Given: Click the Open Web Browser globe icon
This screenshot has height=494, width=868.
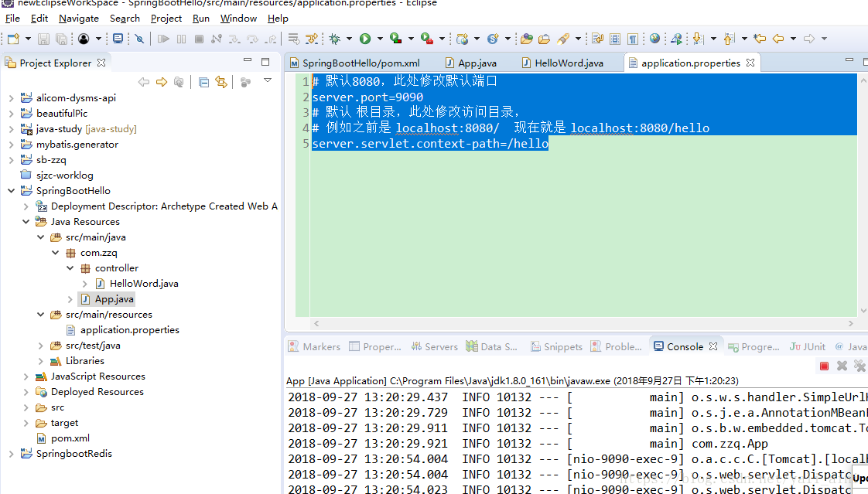Looking at the screenshot, I should (655, 38).
